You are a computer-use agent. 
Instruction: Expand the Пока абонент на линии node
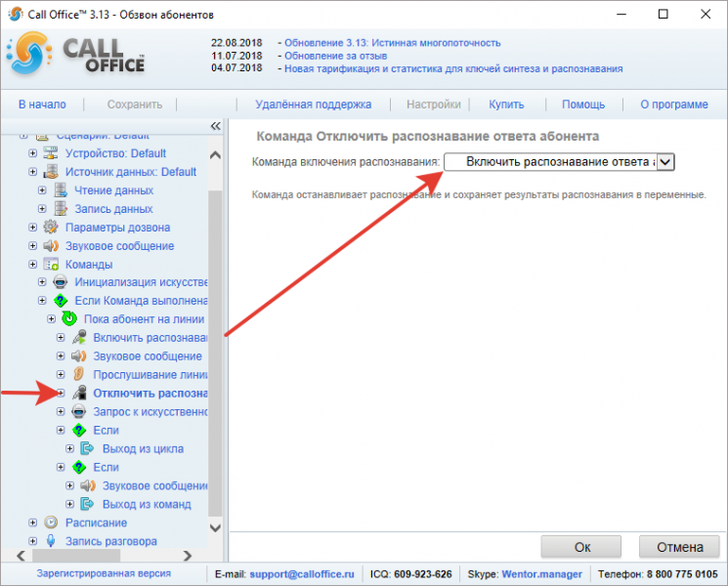click(51, 318)
